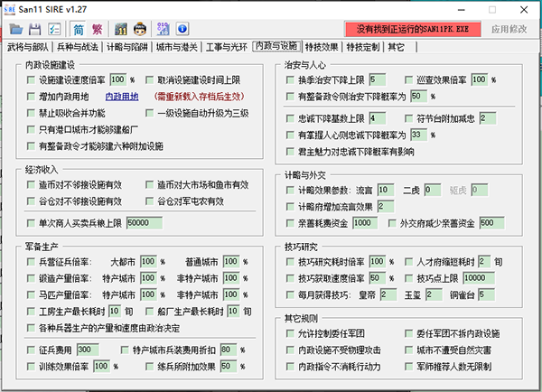Click the 应用修改 apply button
The height and width of the screenshot is (392, 542).
509,29
